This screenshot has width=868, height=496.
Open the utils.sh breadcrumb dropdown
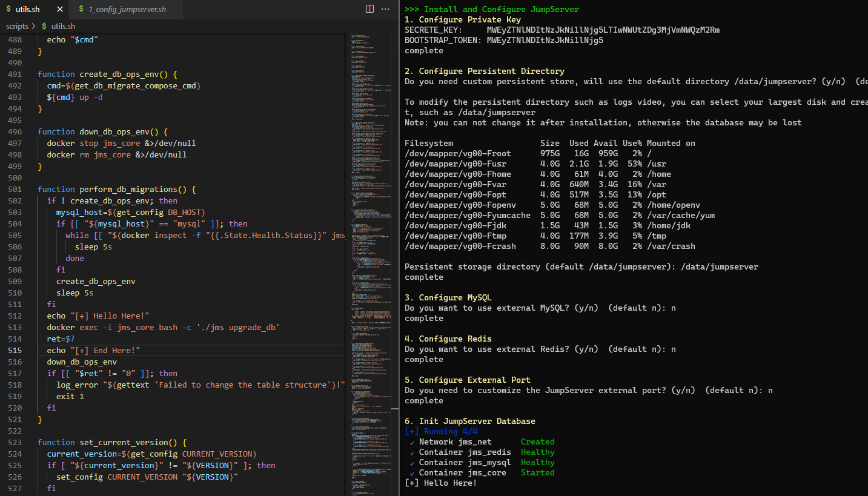(62, 26)
